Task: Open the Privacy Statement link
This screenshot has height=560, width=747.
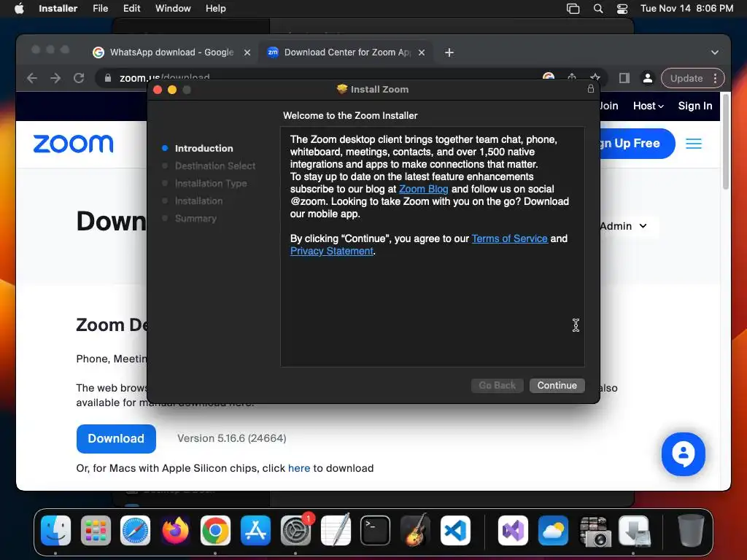Action: [332, 251]
